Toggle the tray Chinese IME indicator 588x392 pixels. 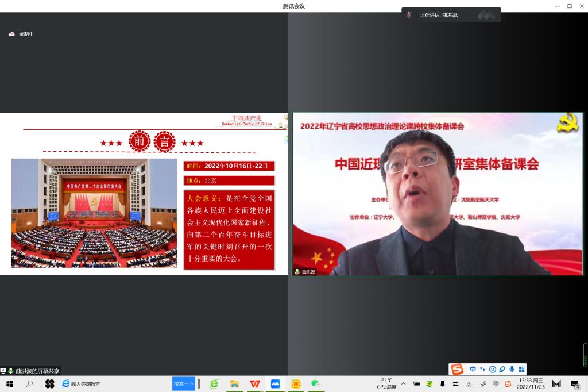pos(496,384)
